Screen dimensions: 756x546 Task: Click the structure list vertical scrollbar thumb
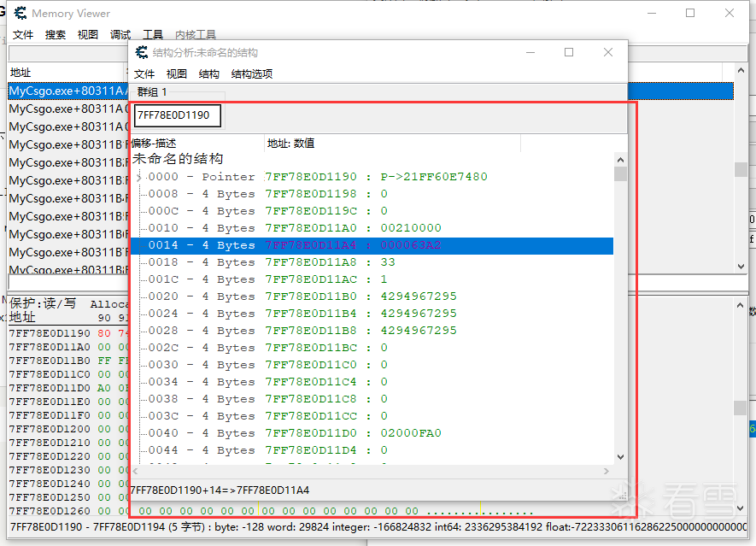tap(620, 173)
